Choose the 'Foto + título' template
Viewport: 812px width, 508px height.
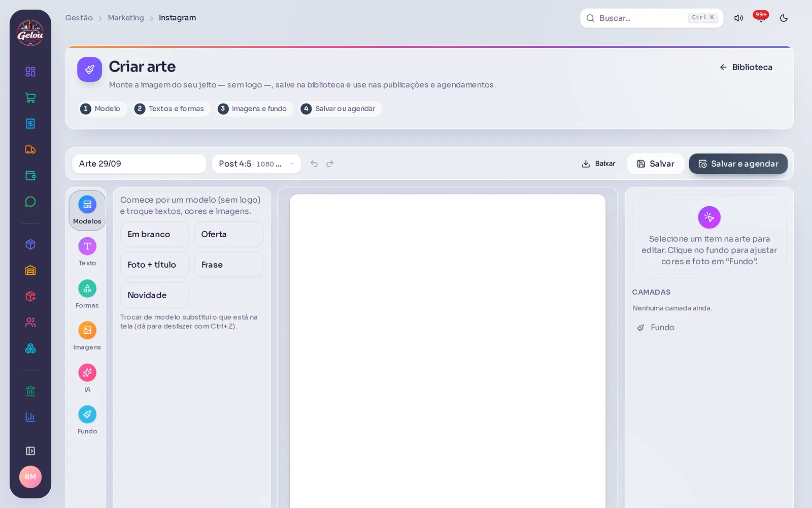click(x=155, y=265)
